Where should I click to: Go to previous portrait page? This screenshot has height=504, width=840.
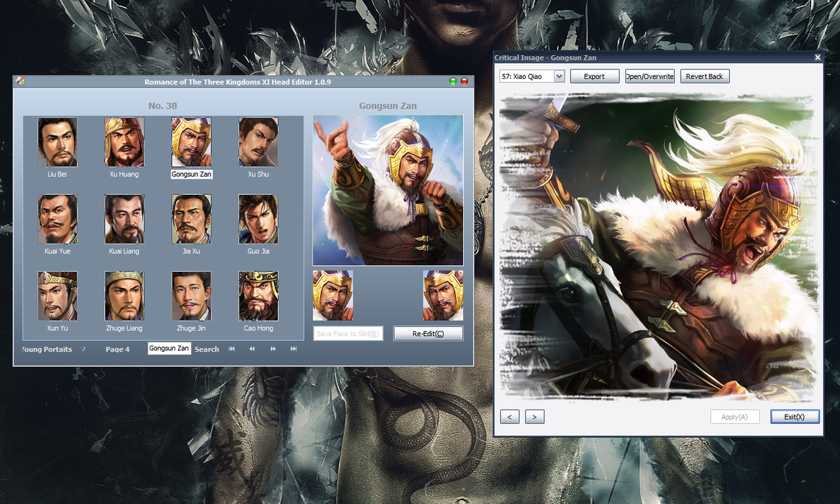point(252,349)
